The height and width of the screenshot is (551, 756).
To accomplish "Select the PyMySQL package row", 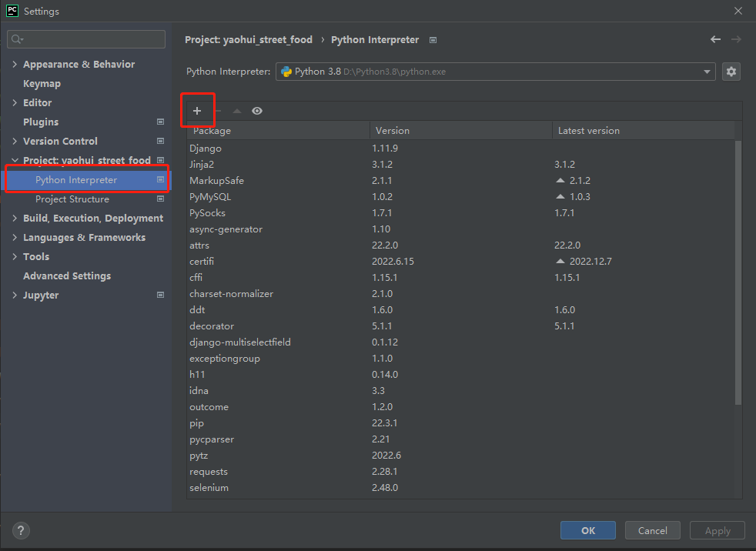I will [461, 197].
